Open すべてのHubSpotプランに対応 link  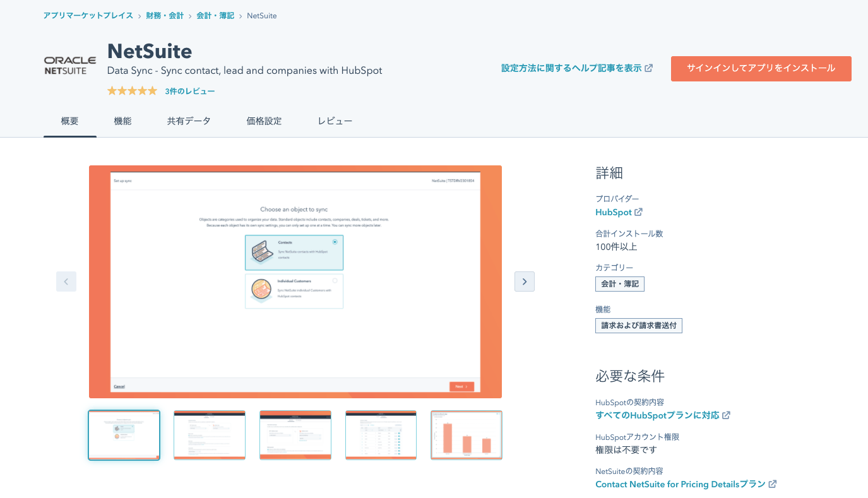point(657,415)
